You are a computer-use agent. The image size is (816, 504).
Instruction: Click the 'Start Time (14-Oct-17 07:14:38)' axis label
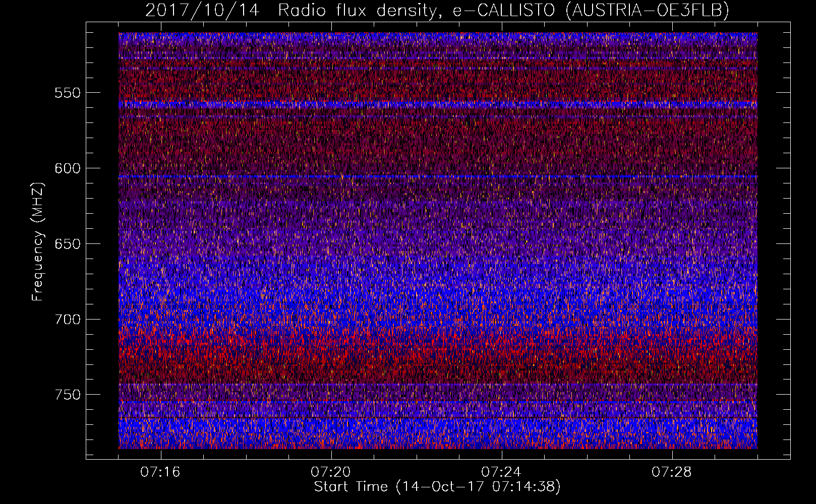[x=437, y=487]
